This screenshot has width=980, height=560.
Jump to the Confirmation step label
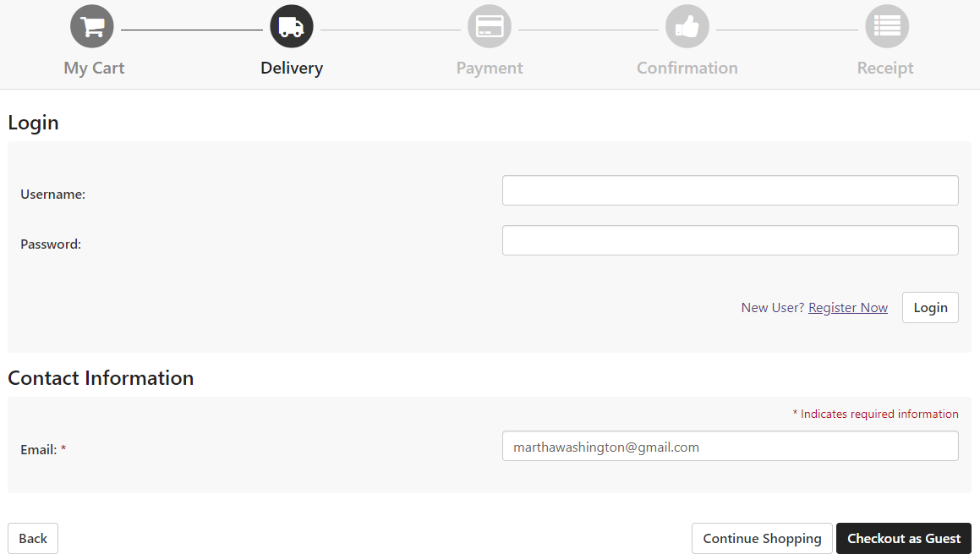(687, 69)
